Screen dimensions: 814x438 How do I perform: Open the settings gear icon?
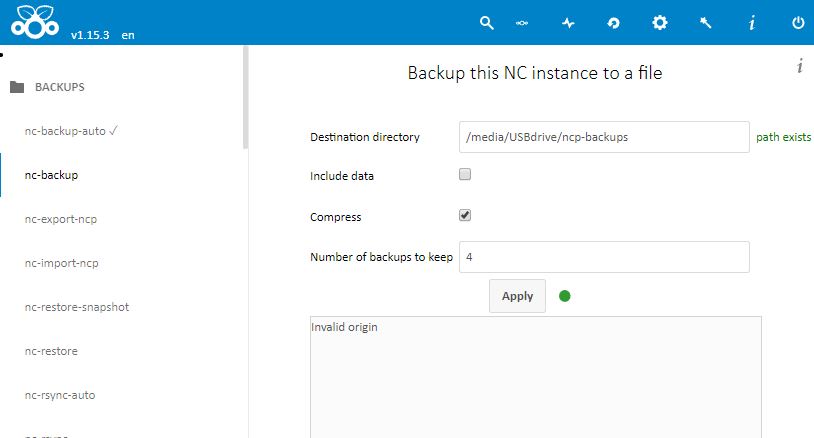[659, 22]
